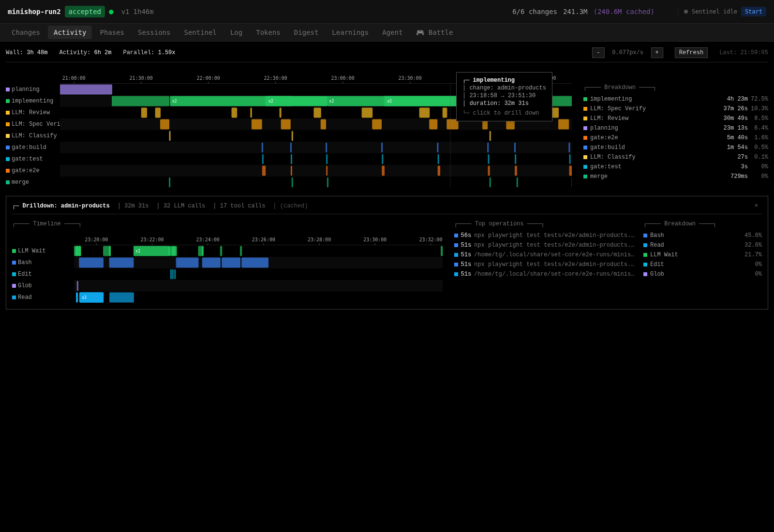This screenshot has height=532, width=774.
Task: Click the green implementing square in Breakdown legend
Action: click(x=585, y=98)
